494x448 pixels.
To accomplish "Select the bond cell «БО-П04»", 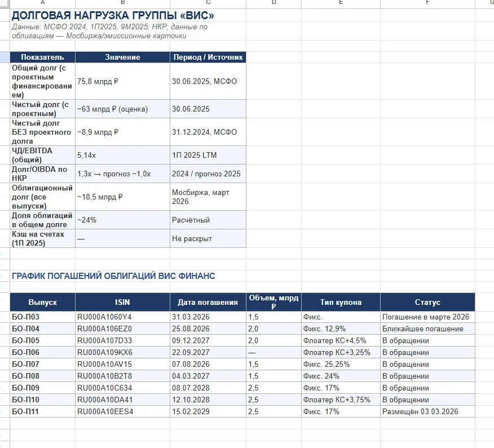I will [x=42, y=329].
